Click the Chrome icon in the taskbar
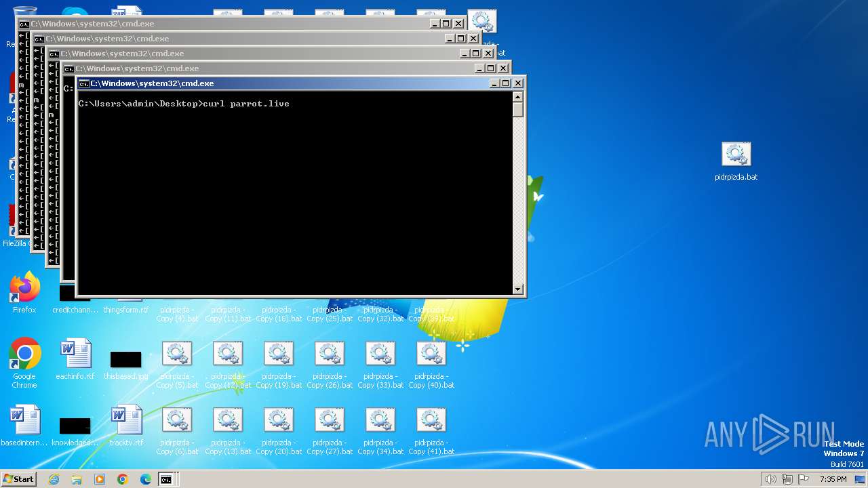 point(123,479)
